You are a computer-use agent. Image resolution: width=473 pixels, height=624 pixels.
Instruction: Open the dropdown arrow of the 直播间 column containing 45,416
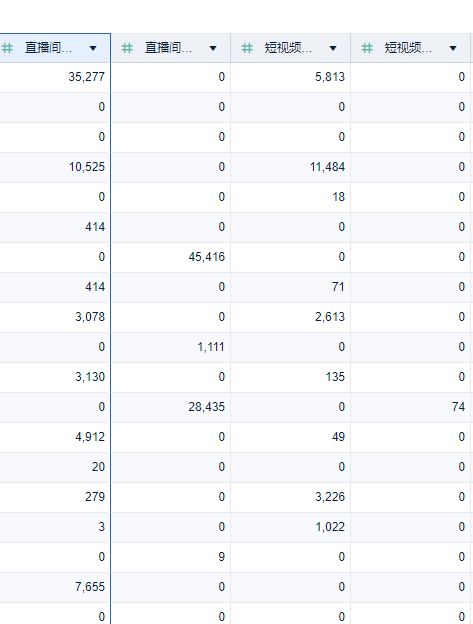tap(213, 49)
